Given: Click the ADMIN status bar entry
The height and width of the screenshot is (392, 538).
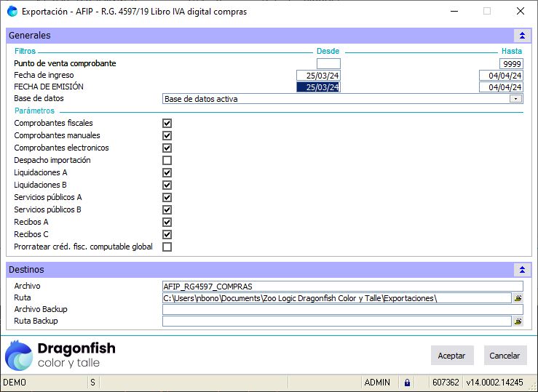Looking at the screenshot, I should pyautogui.click(x=377, y=383).
